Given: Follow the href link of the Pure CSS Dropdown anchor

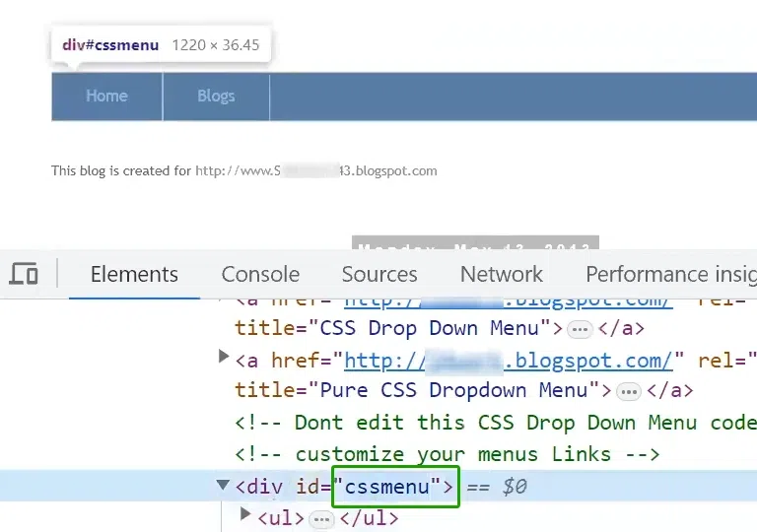Looking at the screenshot, I should 509,361.
